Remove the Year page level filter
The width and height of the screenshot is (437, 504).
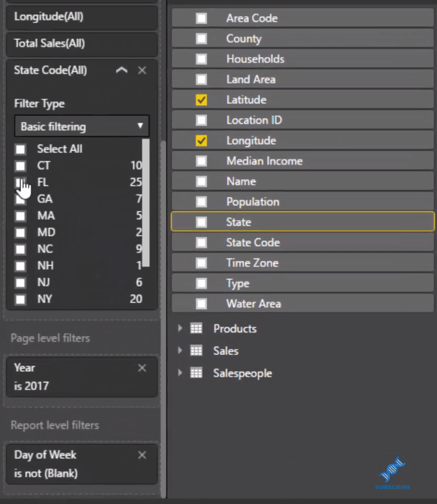142,368
